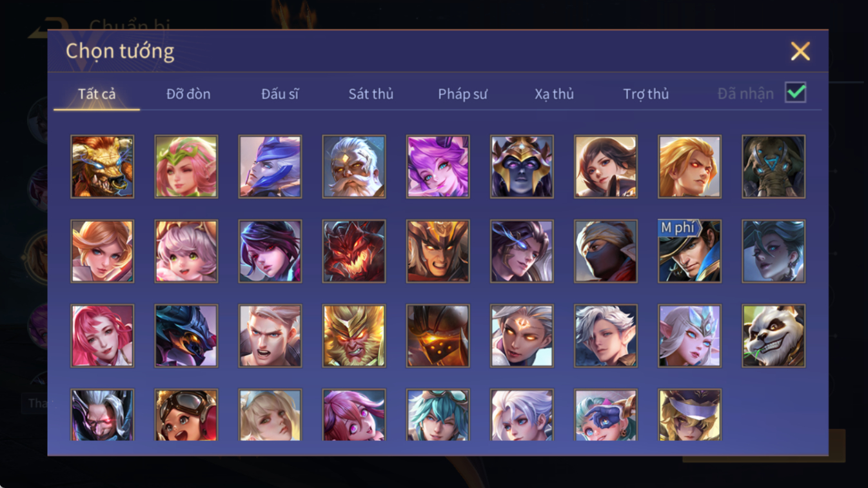Select the Tất cả tab

97,94
